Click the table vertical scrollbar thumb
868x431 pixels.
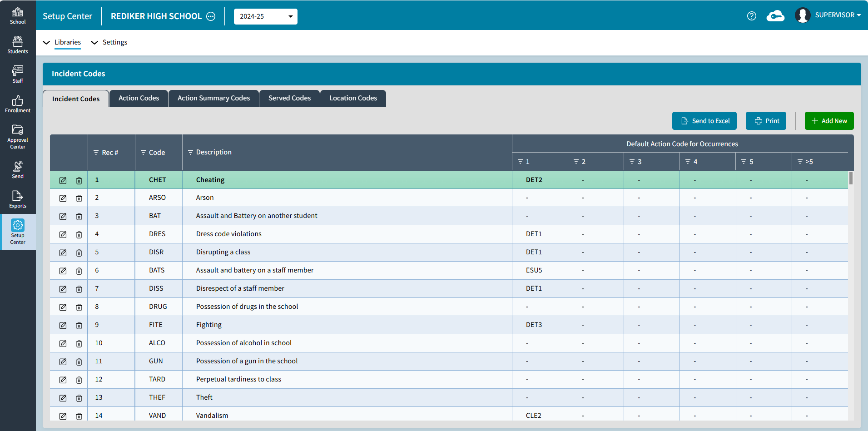click(x=851, y=178)
